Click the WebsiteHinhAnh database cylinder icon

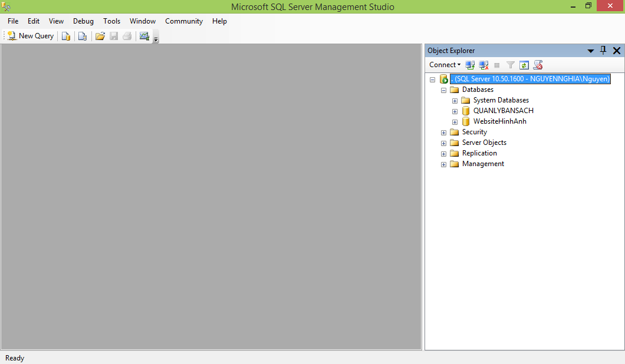(x=466, y=121)
